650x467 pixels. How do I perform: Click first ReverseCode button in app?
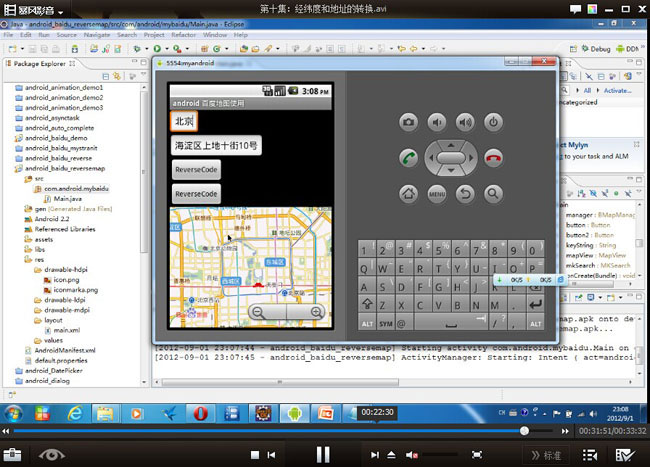pos(196,169)
